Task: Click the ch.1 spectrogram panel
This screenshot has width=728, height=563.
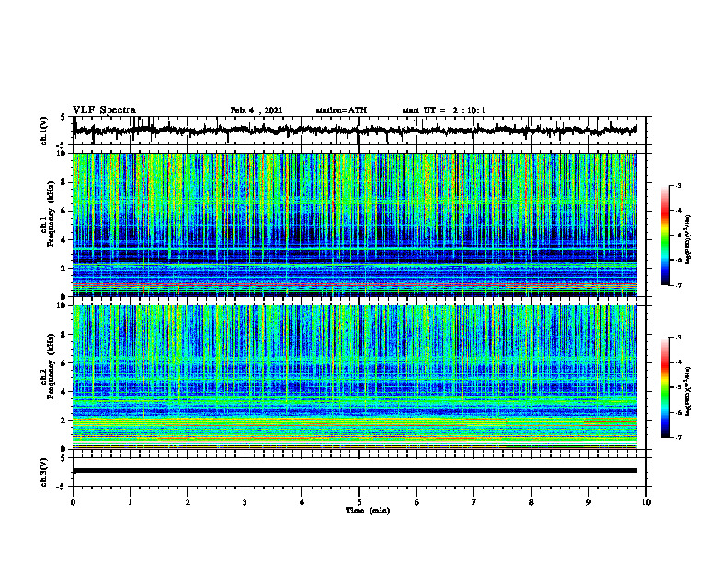Action: click(x=355, y=224)
